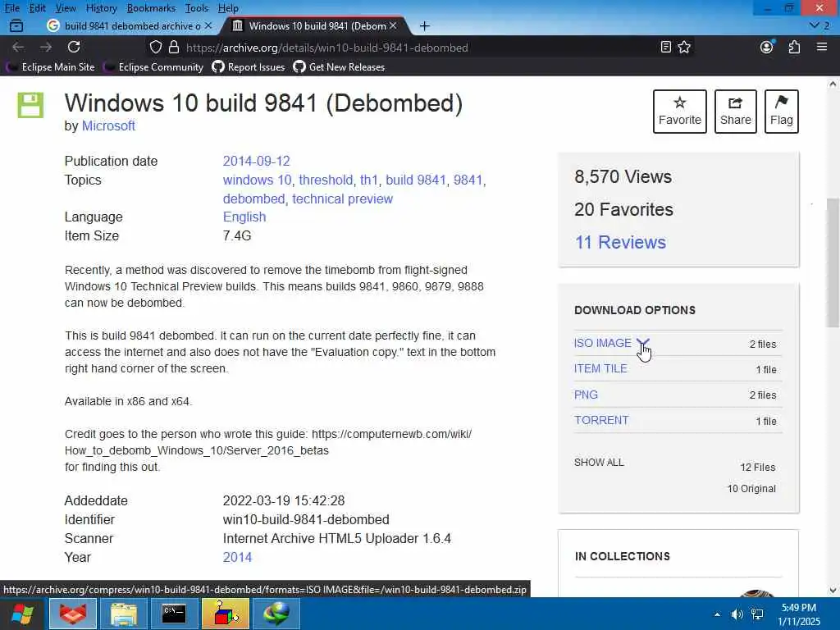Click the green floppy disk software icon

tap(30, 105)
